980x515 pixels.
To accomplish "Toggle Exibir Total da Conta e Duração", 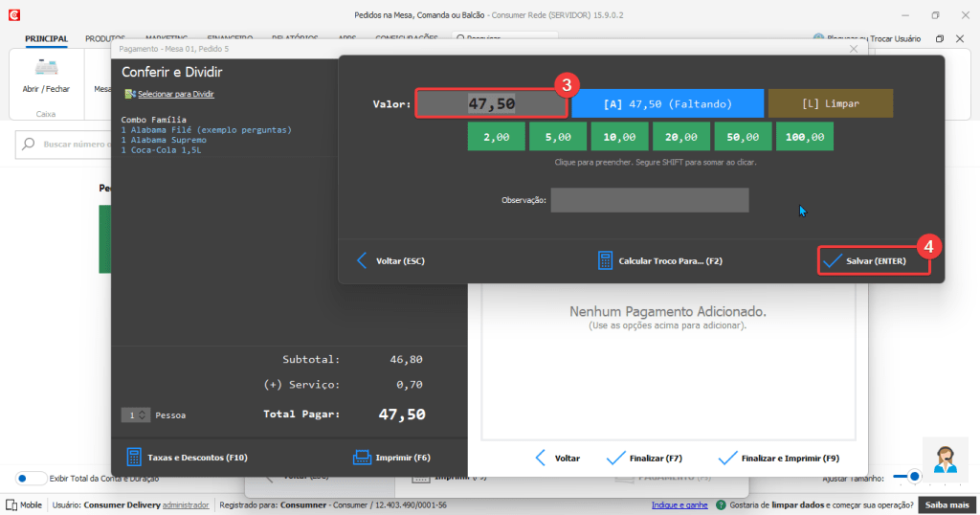I will 31,478.
